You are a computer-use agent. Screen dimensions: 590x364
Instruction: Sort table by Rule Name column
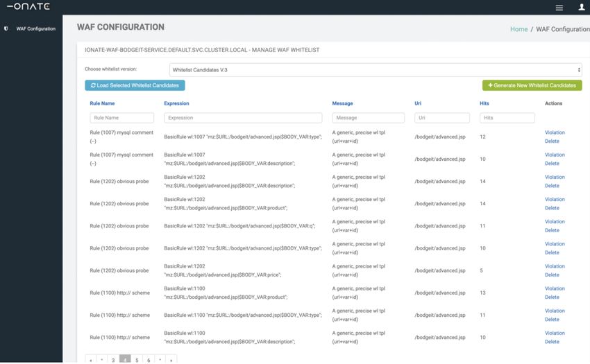(102, 103)
